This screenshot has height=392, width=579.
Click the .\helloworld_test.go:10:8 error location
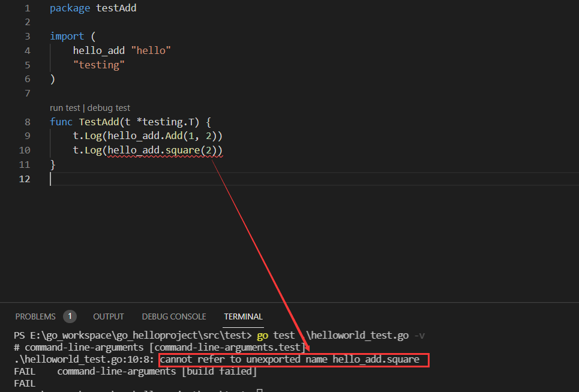point(84,359)
